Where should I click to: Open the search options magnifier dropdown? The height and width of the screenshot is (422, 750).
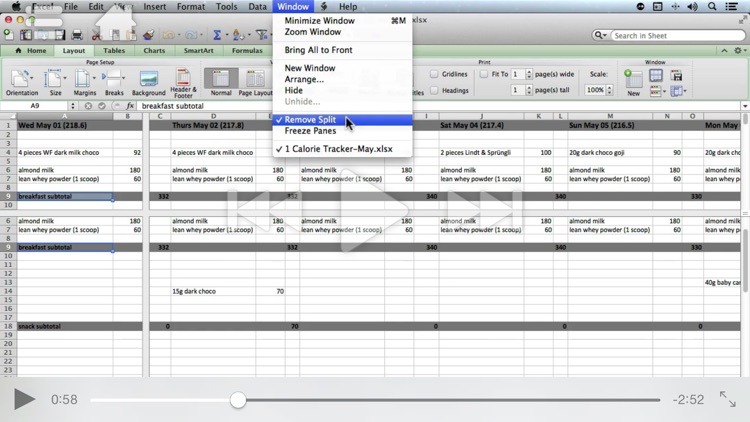[600, 35]
